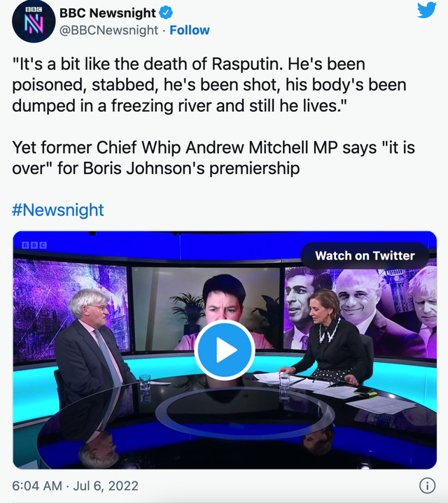Click the right studio screen photo montage

[360, 313]
